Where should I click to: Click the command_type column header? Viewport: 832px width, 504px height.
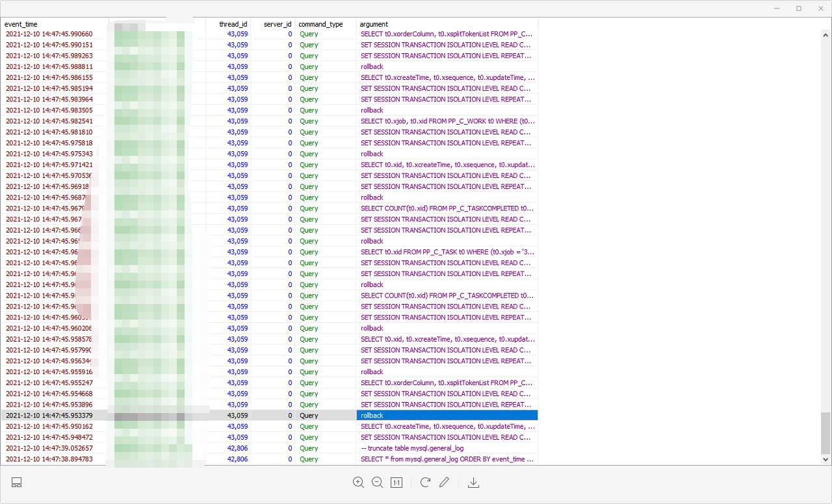(x=320, y=24)
